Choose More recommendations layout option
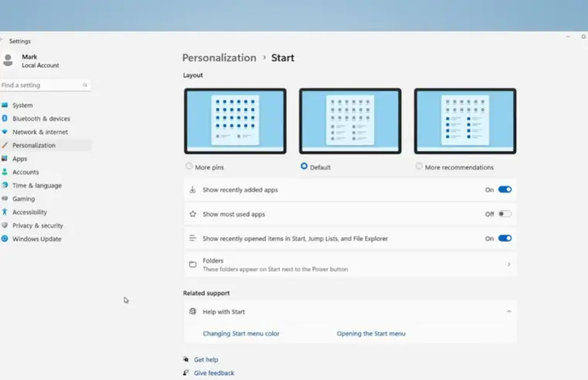Screen dimensions: 588x380 pyautogui.click(x=419, y=166)
